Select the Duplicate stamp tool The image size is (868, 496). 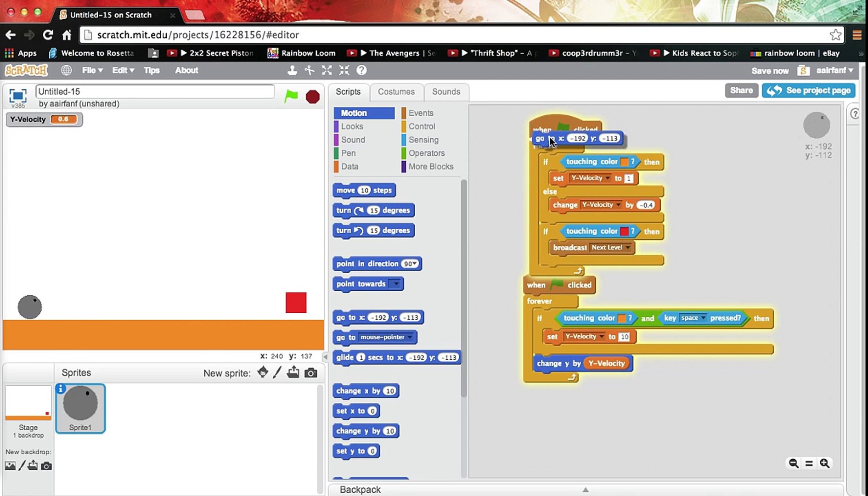pos(292,70)
